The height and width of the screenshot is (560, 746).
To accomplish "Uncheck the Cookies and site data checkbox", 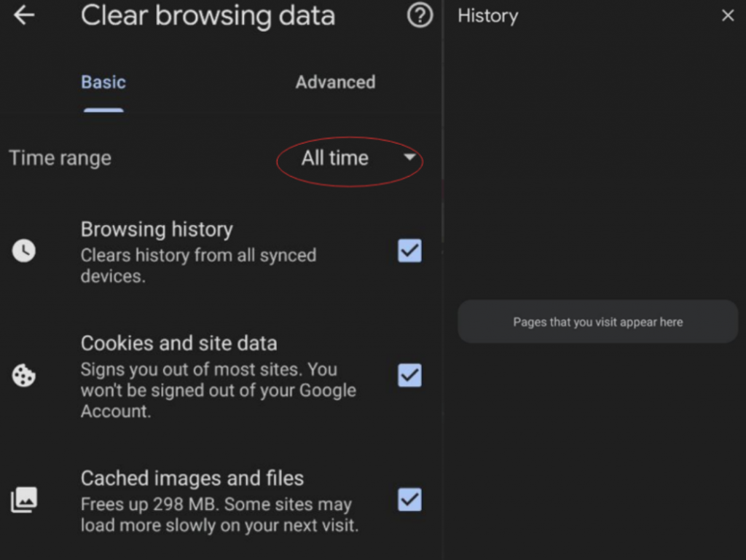I will pos(409,376).
